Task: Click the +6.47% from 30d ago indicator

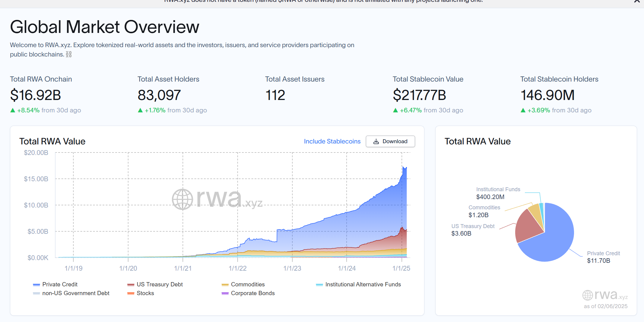Action: click(x=428, y=110)
